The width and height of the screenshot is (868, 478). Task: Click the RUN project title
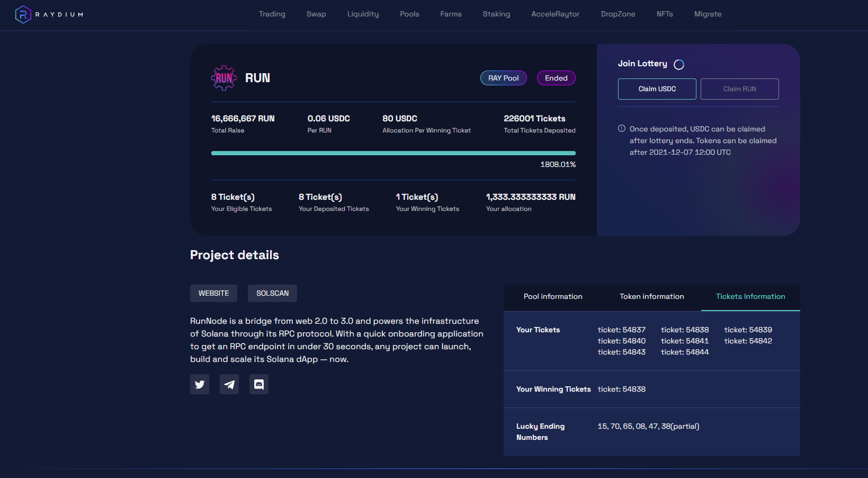tap(257, 78)
